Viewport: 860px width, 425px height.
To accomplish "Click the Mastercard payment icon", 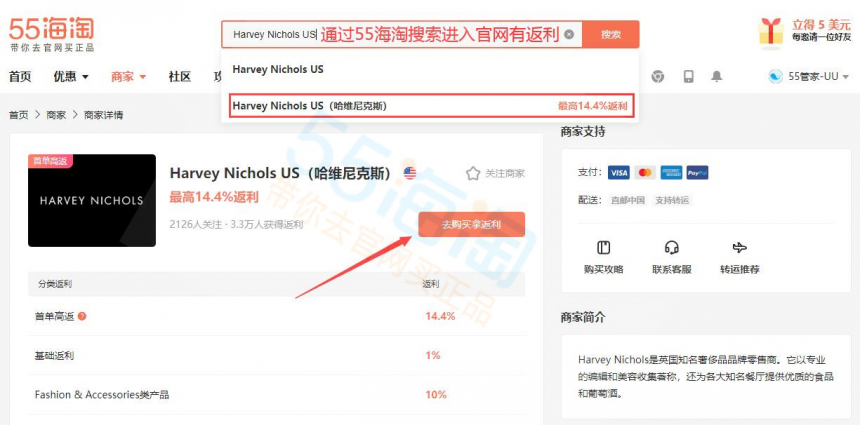I will click(x=645, y=173).
